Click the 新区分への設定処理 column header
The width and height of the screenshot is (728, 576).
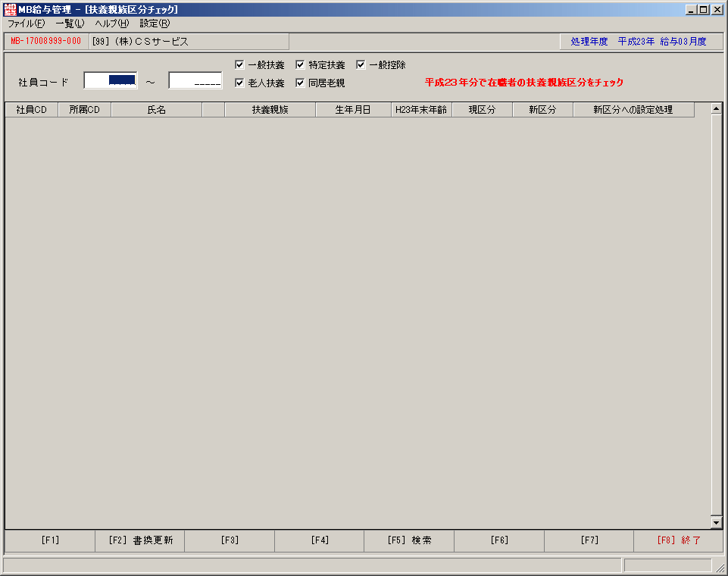[x=634, y=110]
